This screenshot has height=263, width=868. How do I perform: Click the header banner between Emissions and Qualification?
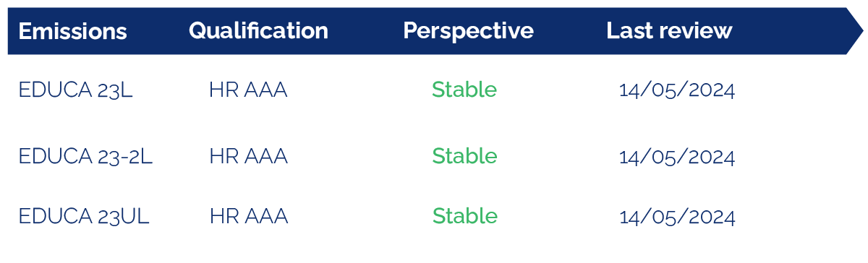pyautogui.click(x=158, y=31)
